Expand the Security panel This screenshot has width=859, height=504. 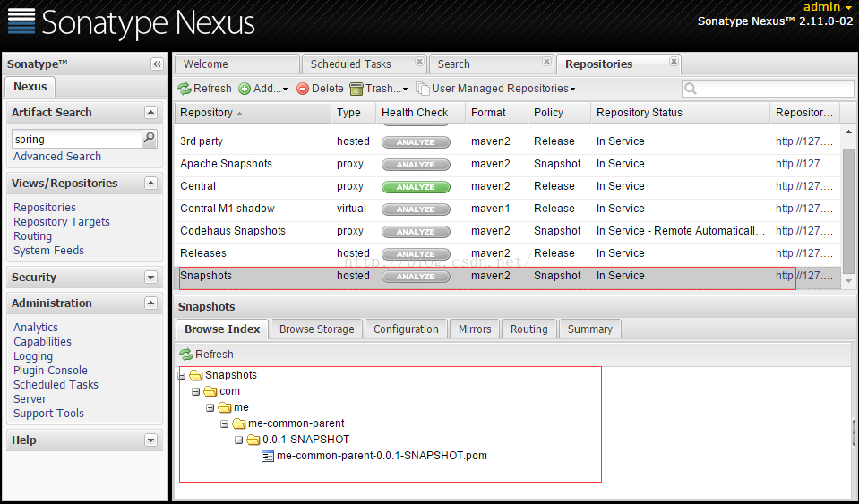pyautogui.click(x=150, y=277)
